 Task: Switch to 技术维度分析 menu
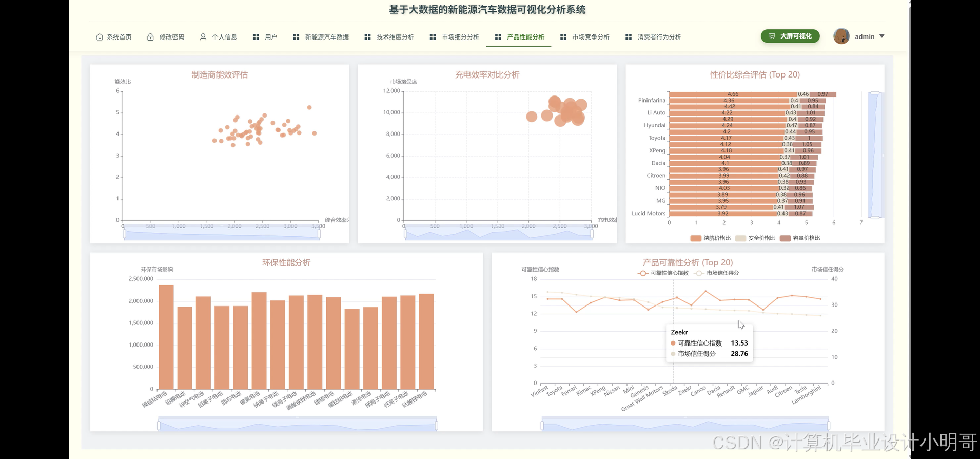pyautogui.click(x=389, y=37)
